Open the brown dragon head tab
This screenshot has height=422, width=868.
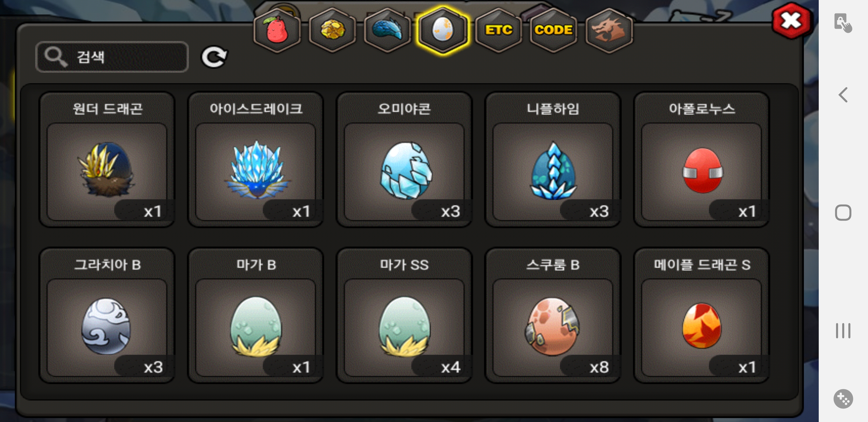point(609,30)
